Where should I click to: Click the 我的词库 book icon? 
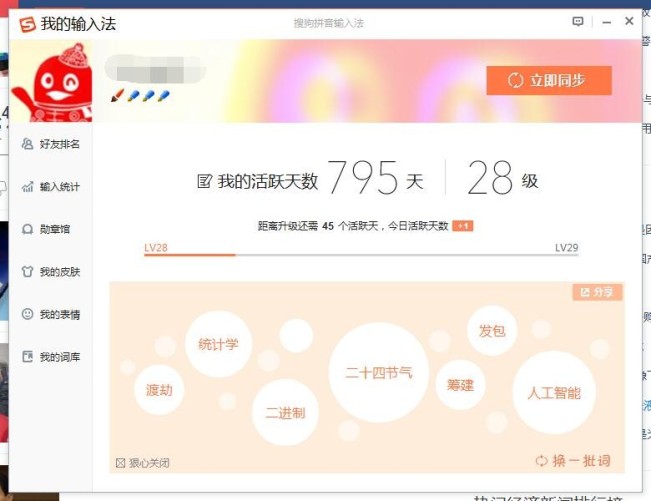27,357
